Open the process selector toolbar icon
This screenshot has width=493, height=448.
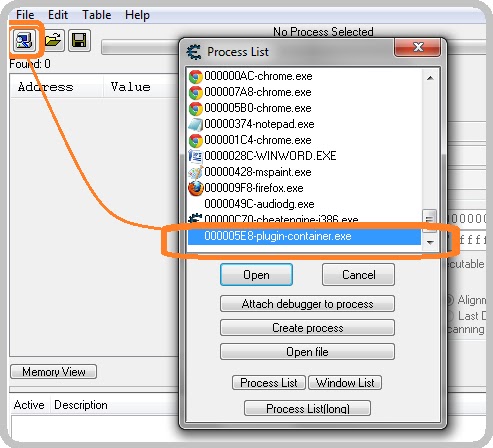pyautogui.click(x=23, y=40)
